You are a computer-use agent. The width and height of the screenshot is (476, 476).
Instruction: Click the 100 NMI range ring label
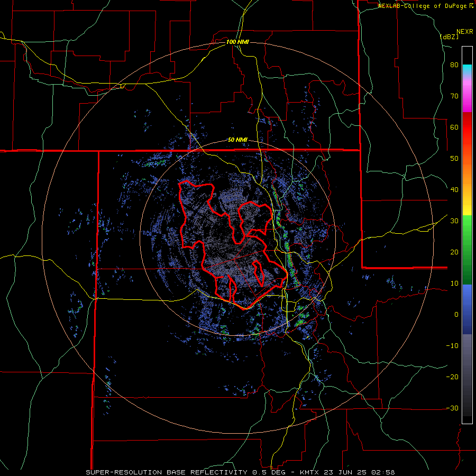(237, 42)
